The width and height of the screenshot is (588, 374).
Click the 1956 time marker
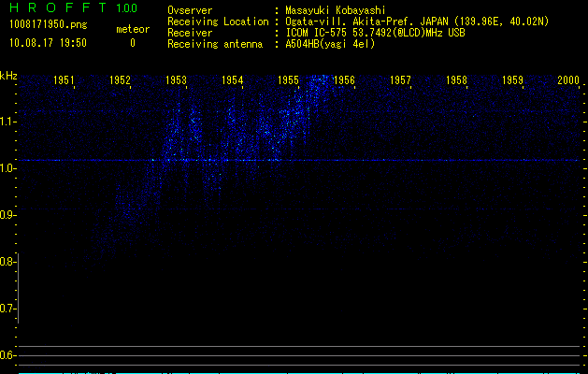[344, 79]
